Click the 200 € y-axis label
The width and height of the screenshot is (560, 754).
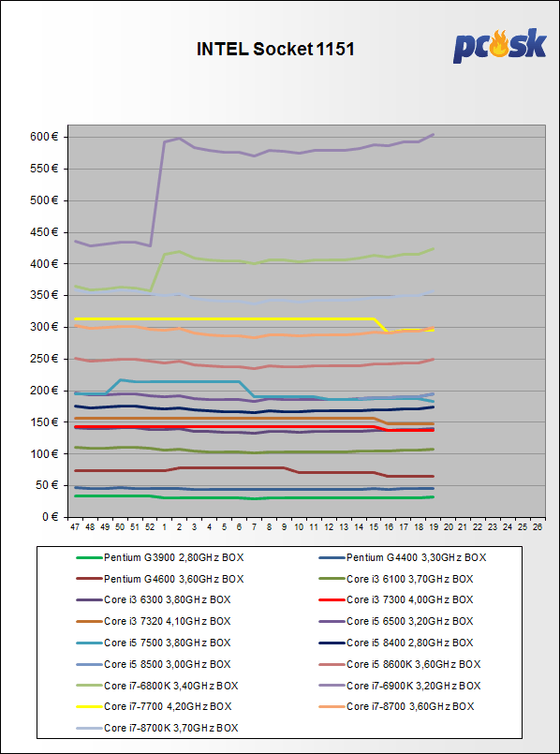point(44,391)
